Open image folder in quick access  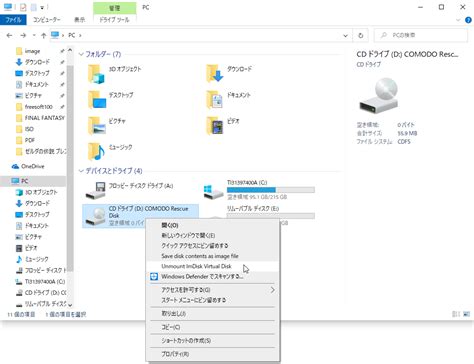tap(32, 51)
